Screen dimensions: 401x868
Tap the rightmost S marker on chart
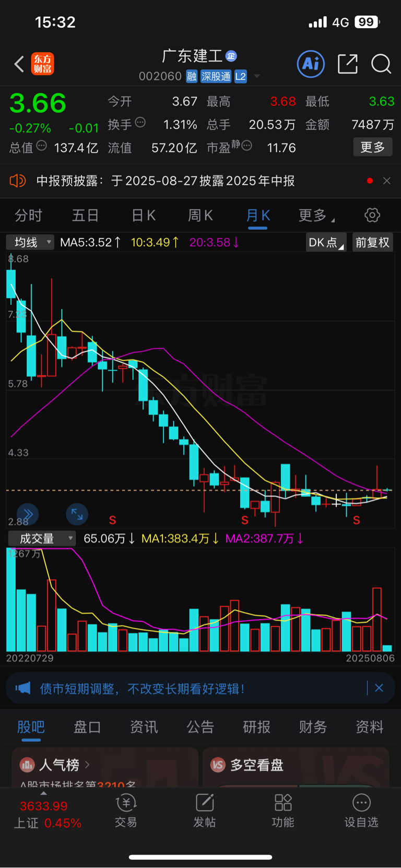(x=357, y=520)
